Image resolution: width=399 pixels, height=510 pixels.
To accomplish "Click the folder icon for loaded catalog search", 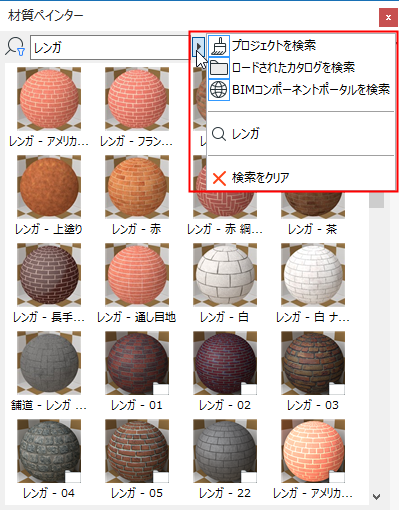I will click(219, 68).
